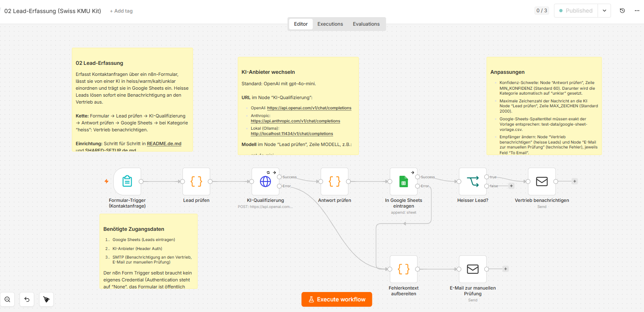Click Execute workflow button

click(x=337, y=299)
